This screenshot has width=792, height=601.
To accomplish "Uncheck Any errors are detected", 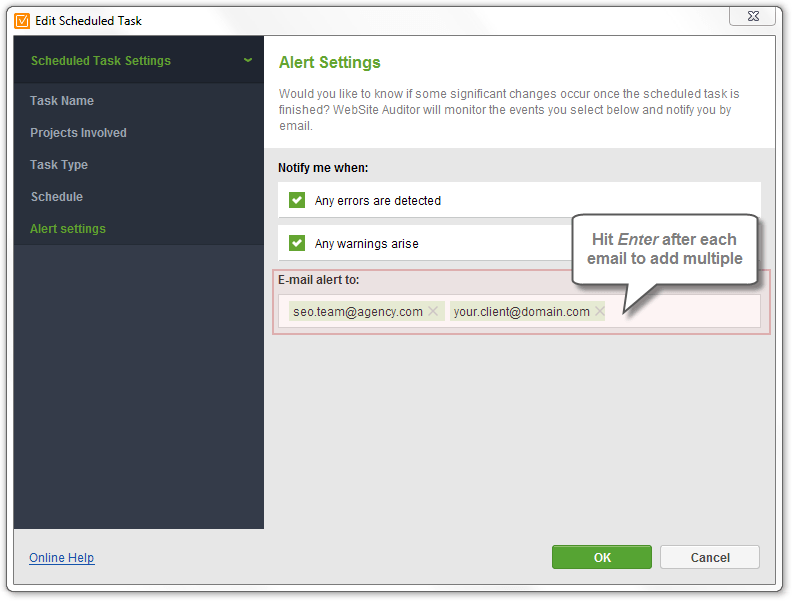I will click(x=297, y=200).
